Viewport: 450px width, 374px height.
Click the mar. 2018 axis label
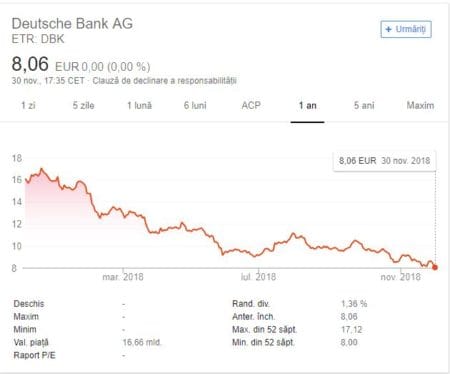tap(123, 277)
